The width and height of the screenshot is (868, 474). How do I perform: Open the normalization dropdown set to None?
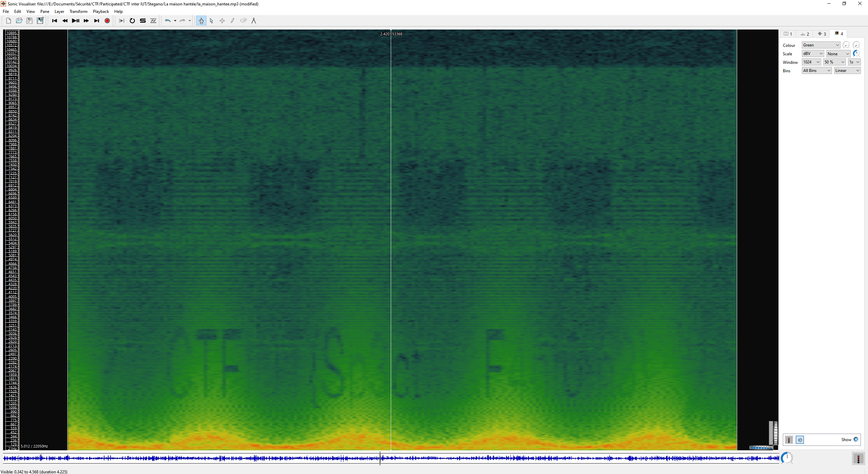point(838,54)
